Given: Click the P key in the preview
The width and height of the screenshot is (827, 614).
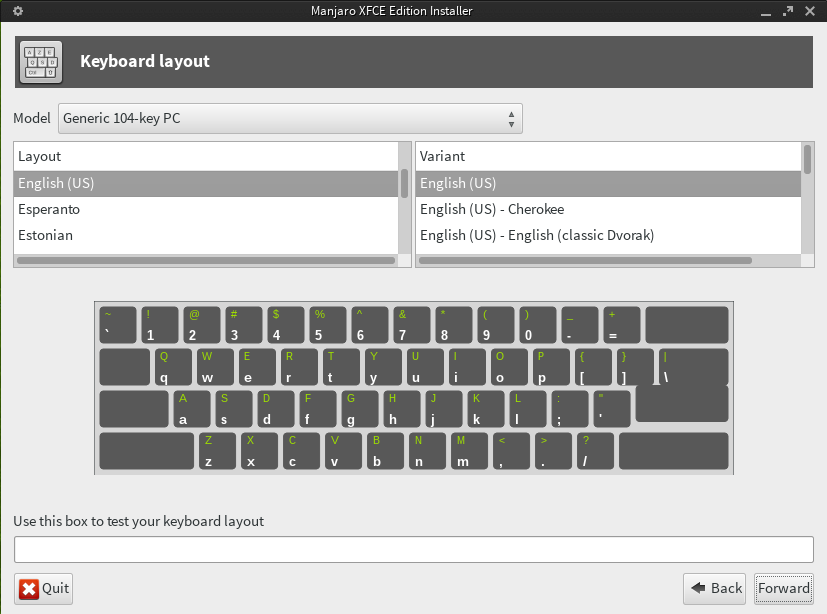Looking at the screenshot, I should (x=551, y=367).
